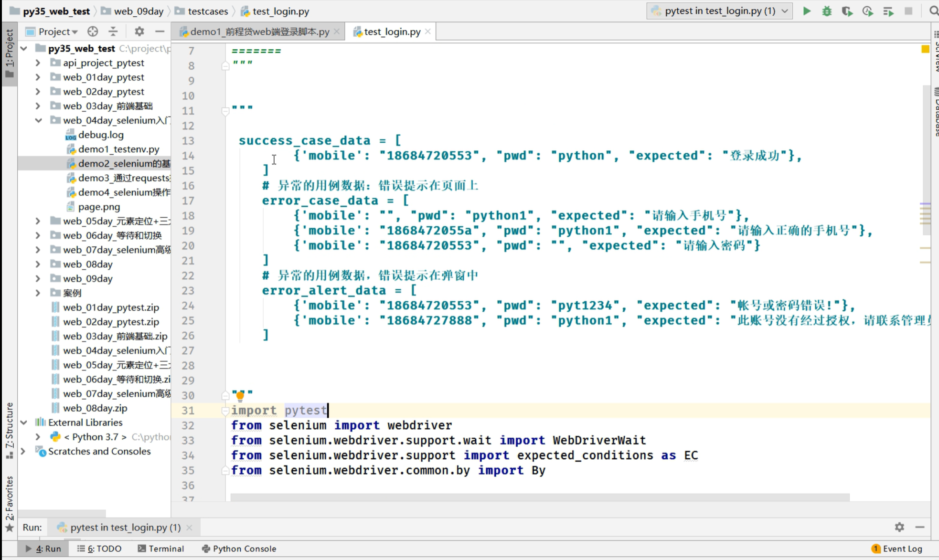Click the green Run button

(807, 11)
